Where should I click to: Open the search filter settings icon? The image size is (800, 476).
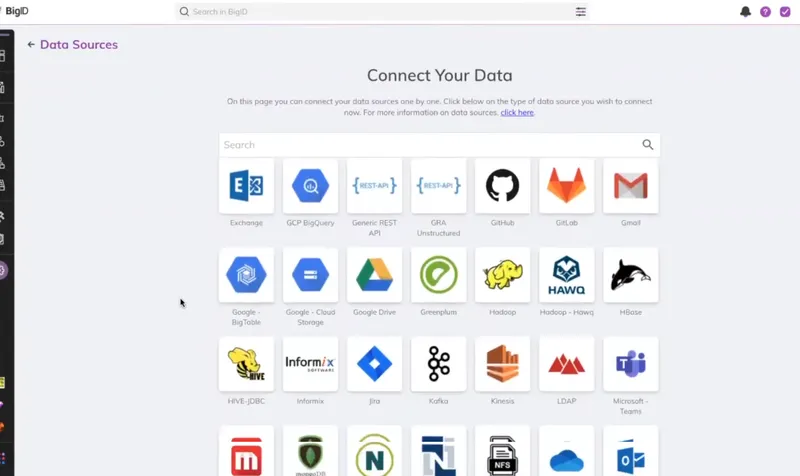(581, 12)
